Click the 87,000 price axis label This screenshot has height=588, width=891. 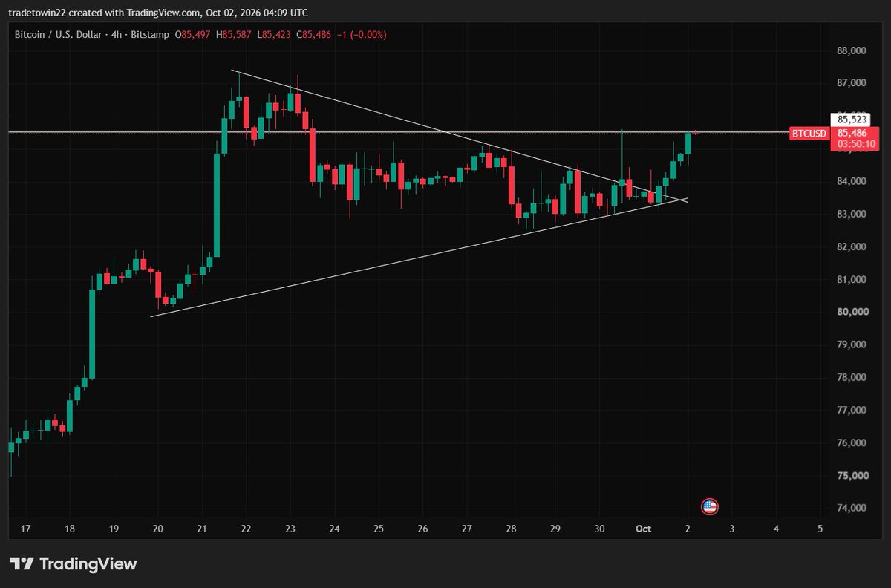(x=852, y=83)
